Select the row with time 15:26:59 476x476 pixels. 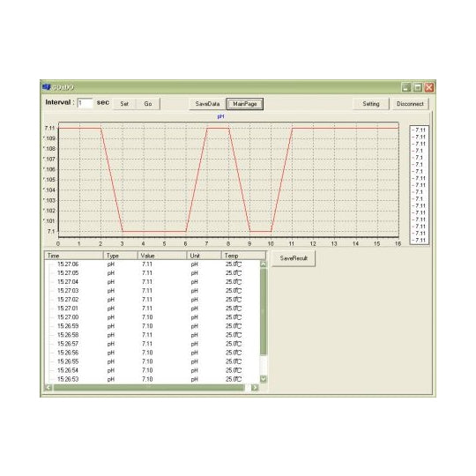click(x=152, y=326)
